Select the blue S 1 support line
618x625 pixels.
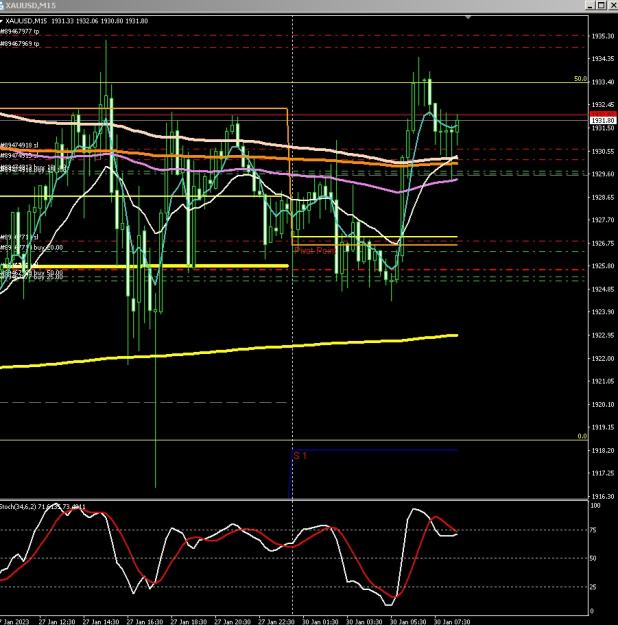375,450
